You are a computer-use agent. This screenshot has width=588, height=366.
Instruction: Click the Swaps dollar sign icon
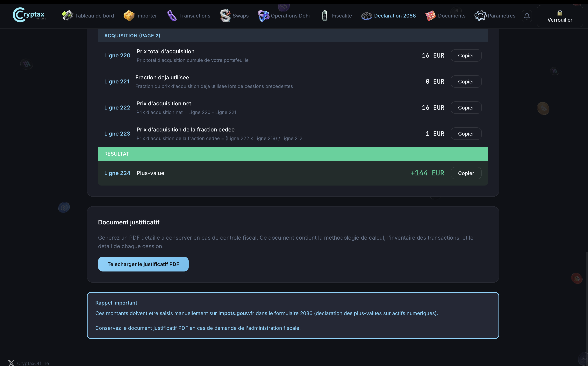coord(225,16)
